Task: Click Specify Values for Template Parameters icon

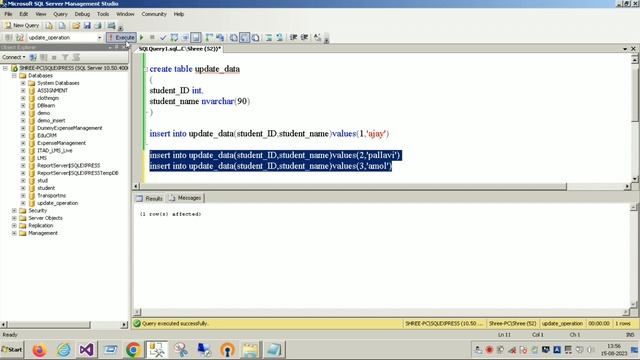Action: (x=318, y=38)
